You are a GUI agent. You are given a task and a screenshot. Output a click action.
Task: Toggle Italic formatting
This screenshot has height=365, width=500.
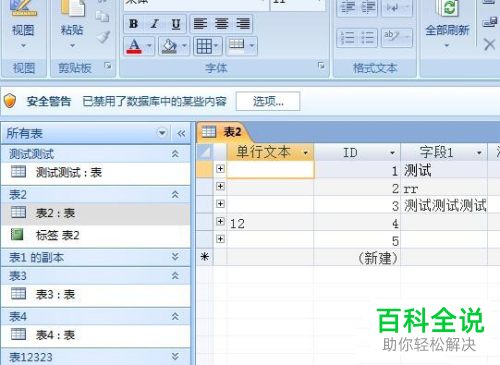[x=154, y=24]
